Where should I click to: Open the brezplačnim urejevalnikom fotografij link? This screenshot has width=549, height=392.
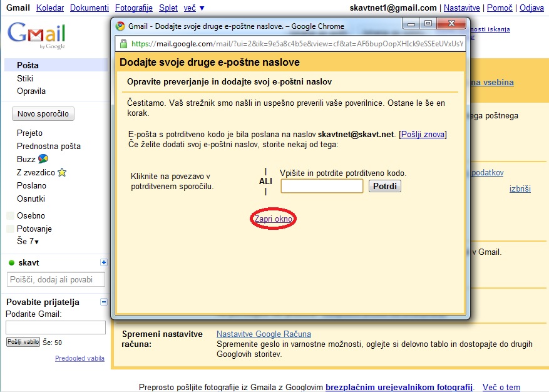click(x=399, y=387)
